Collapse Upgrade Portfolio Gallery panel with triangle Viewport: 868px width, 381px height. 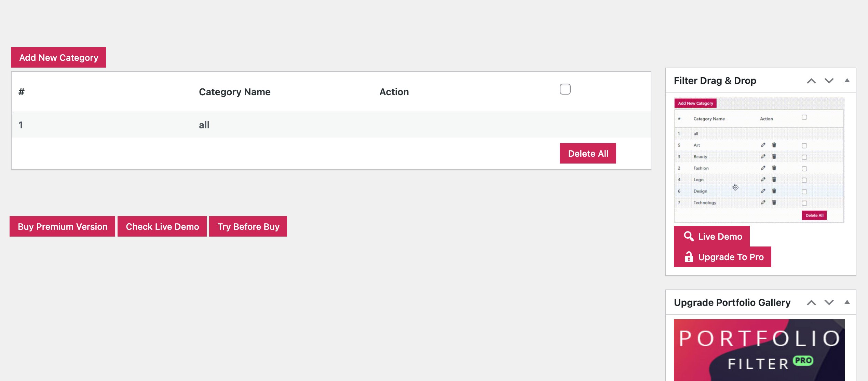(x=847, y=302)
